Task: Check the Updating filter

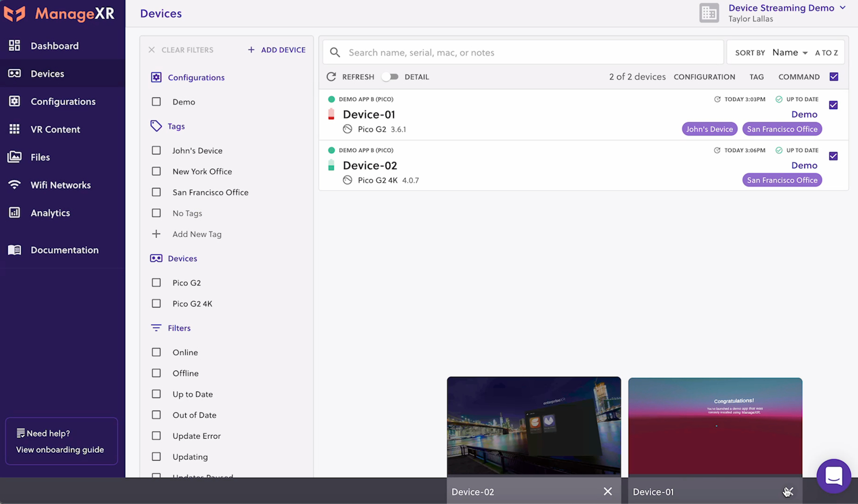Action: coord(156,457)
